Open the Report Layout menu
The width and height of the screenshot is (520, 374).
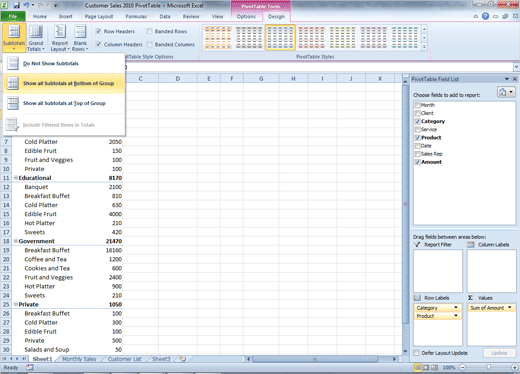60,38
